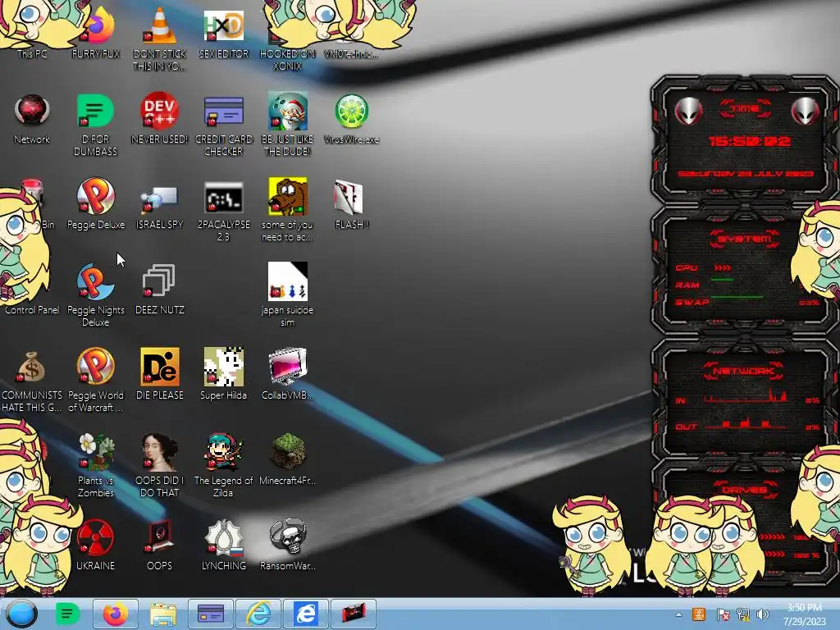Launch japan suicide sim icon

288,282
